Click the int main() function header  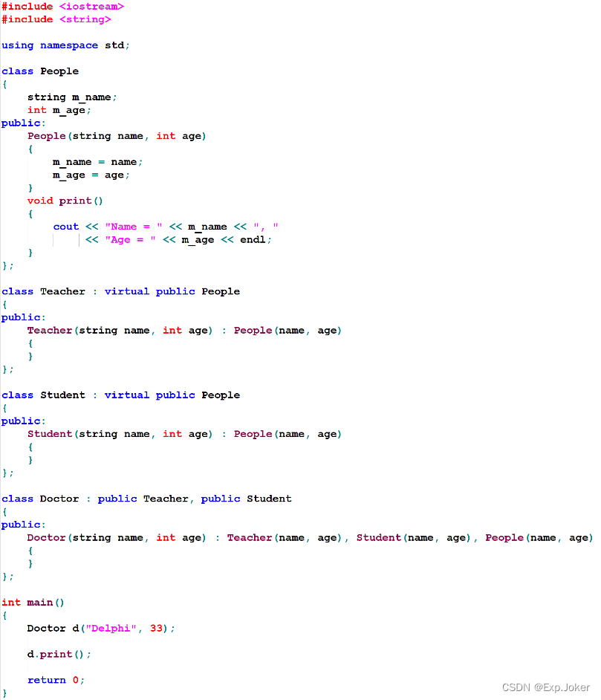33,603
